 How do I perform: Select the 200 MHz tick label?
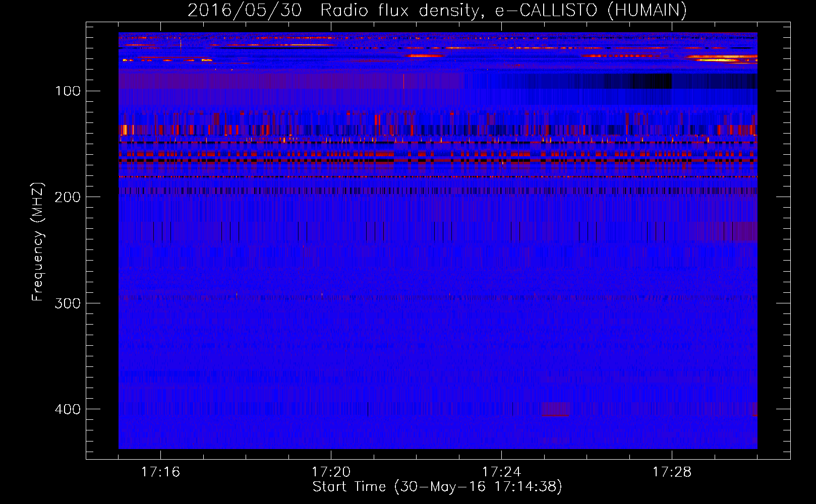pos(68,197)
